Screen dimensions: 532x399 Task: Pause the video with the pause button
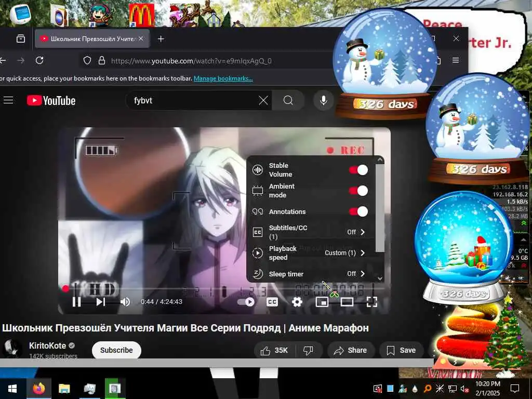77,302
